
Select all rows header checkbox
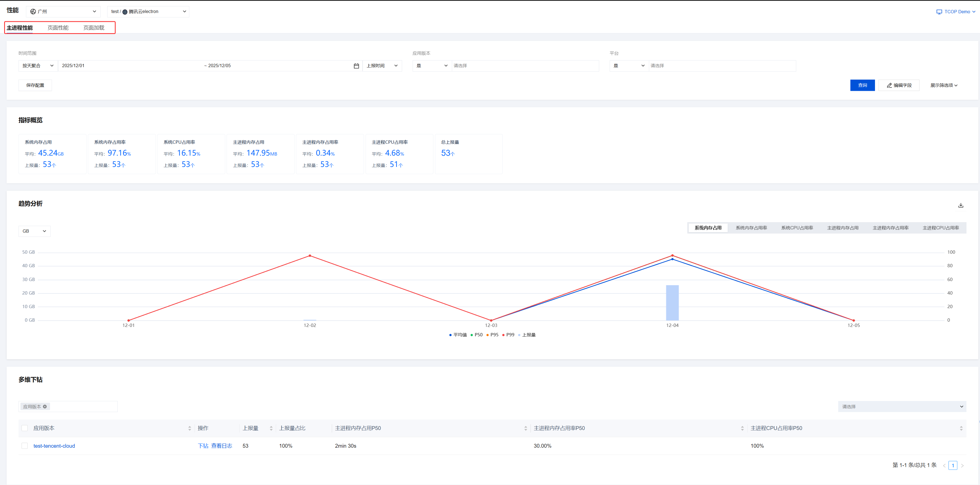click(x=25, y=428)
